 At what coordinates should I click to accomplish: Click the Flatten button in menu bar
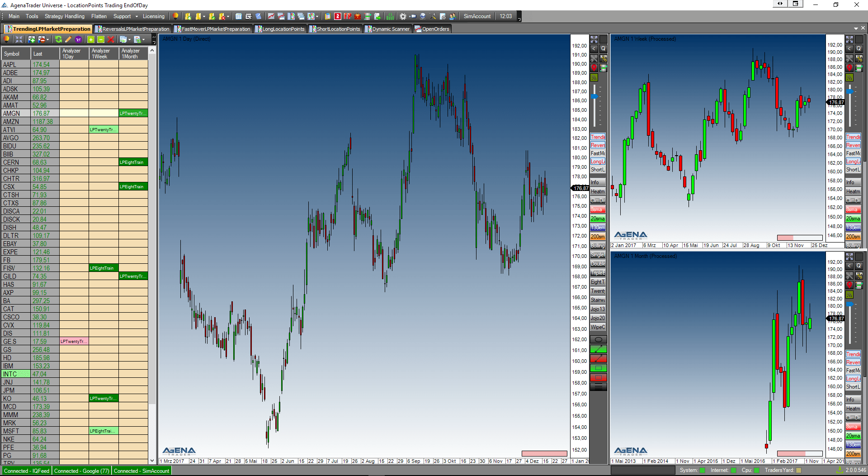pyautogui.click(x=99, y=16)
